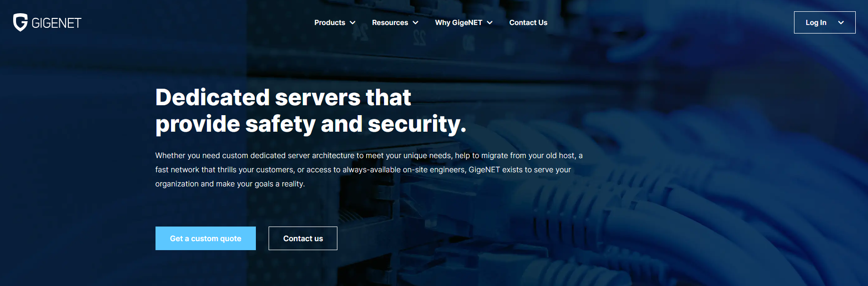This screenshot has width=868, height=286.
Task: Click the GIGENET wordmark text
Action: [57, 23]
